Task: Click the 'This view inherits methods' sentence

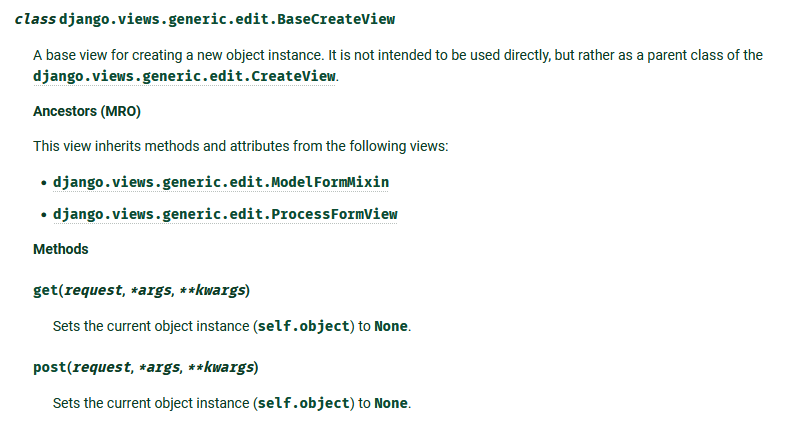Action: (241, 146)
